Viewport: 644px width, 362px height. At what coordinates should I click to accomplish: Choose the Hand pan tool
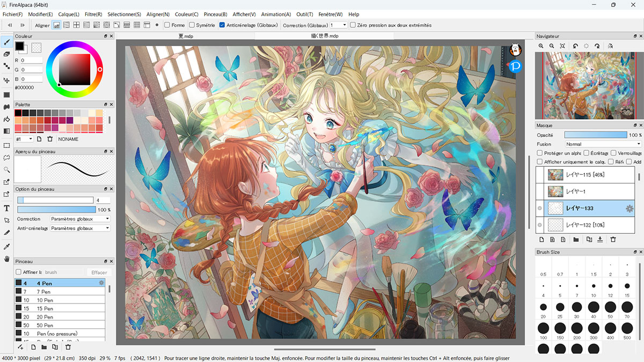[x=7, y=258]
